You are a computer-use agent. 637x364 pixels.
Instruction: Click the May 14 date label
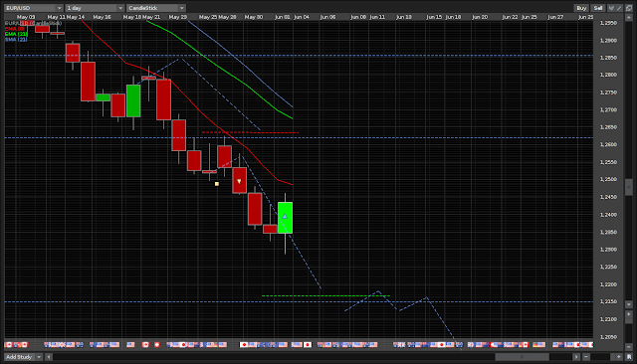pyautogui.click(x=76, y=17)
